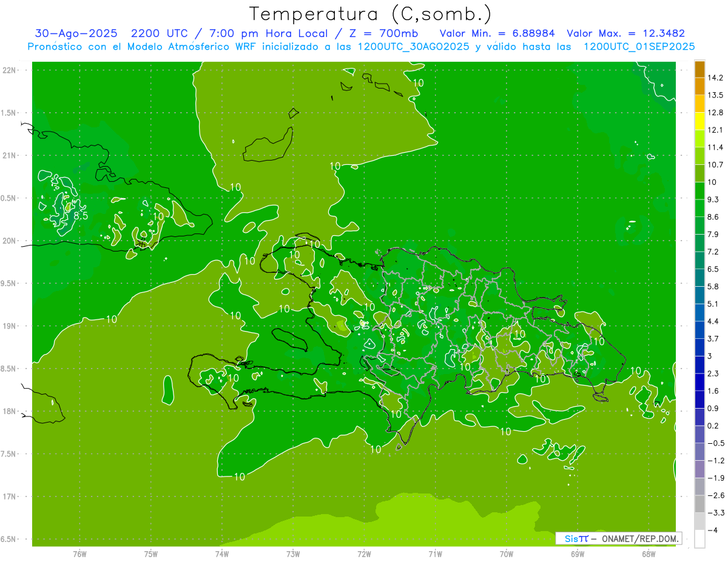728x562 pixels.
Task: Click the '11.4' color bar label
Action: [715, 147]
